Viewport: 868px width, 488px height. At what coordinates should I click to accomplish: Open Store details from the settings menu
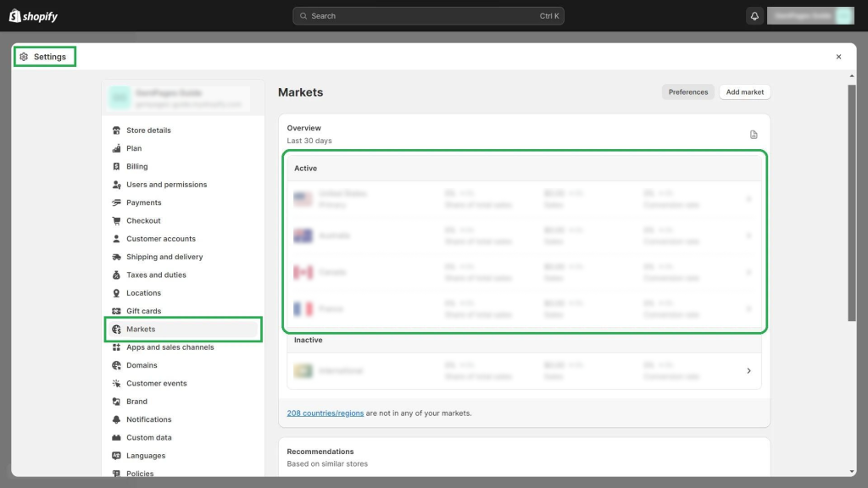148,130
